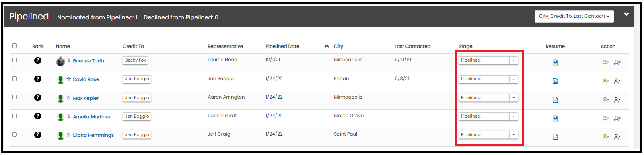Select the checkbox beside Max Kepler
The height and width of the screenshot is (155, 644).
pyautogui.click(x=15, y=97)
